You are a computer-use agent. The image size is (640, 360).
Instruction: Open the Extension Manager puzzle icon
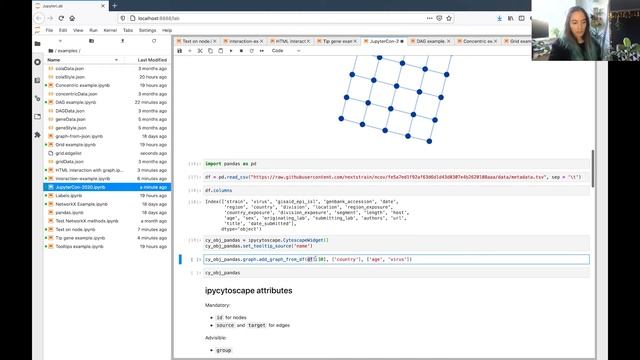38,135
